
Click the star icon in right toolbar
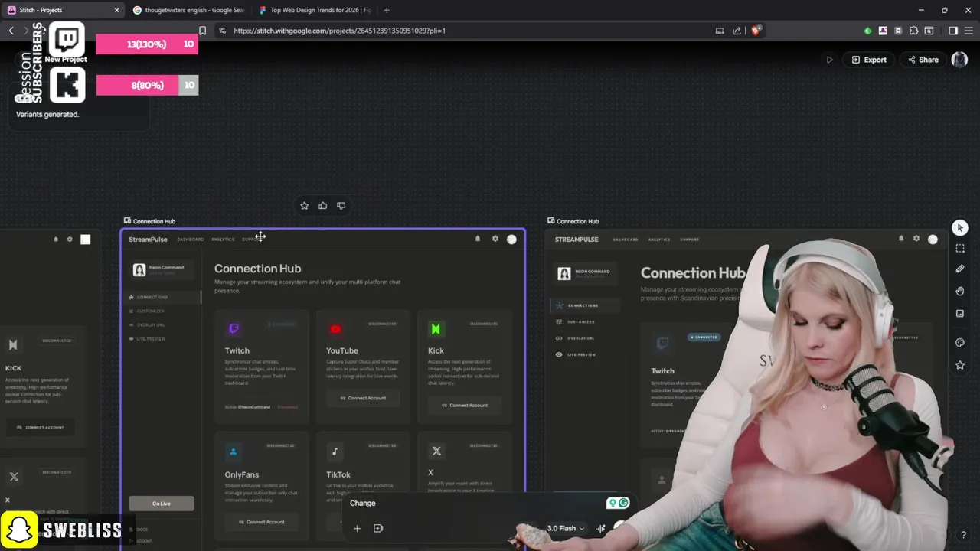[x=960, y=365]
